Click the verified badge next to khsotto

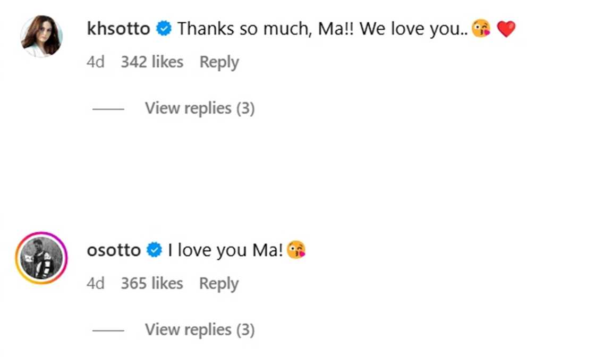164,29
